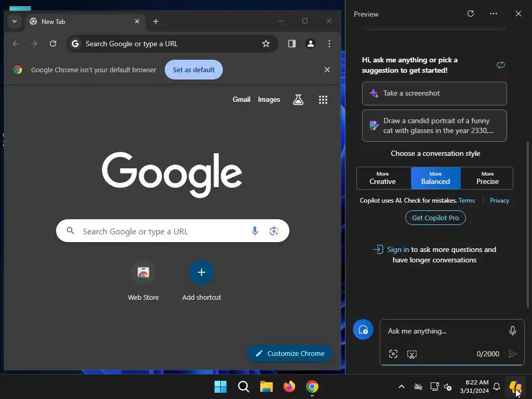Open Copilot Privacy link
This screenshot has width=532, height=399.
click(x=499, y=201)
